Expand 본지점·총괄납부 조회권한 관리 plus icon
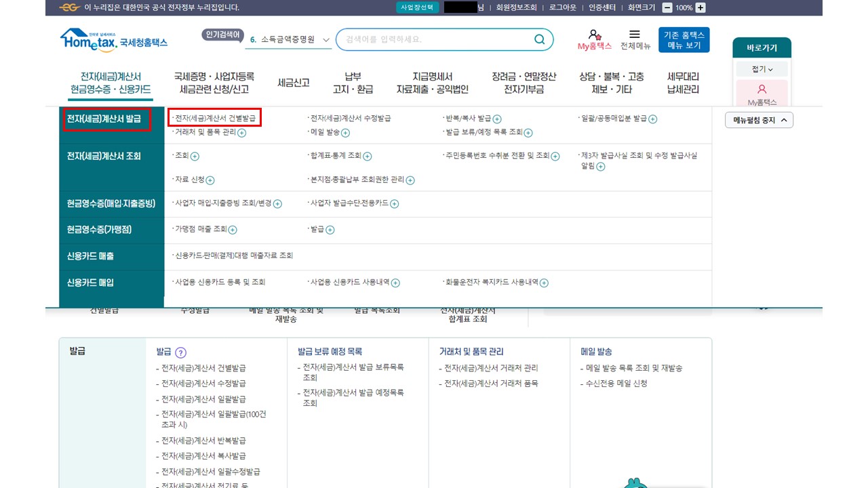This screenshot has width=868, height=488. [x=410, y=180]
